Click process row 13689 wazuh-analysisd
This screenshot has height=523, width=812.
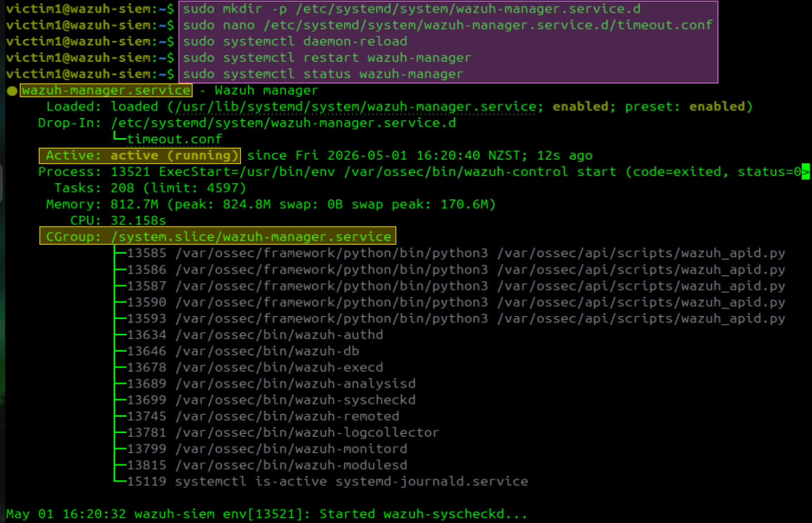[x=271, y=384]
